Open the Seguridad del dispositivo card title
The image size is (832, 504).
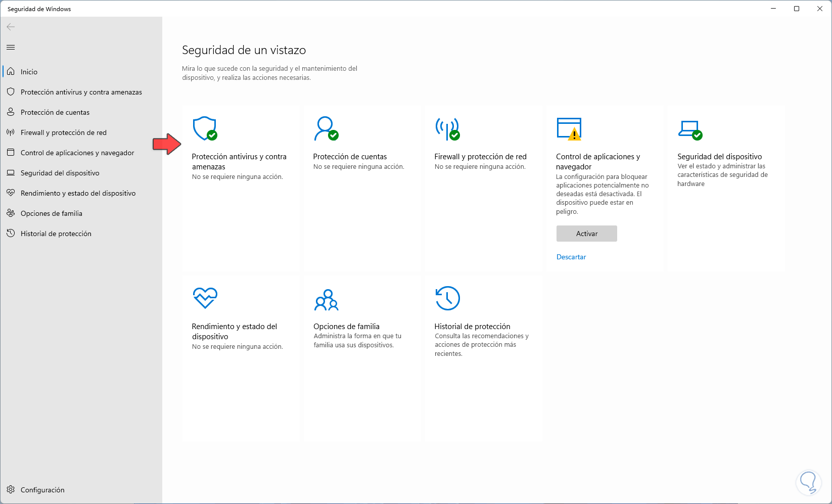(x=720, y=157)
